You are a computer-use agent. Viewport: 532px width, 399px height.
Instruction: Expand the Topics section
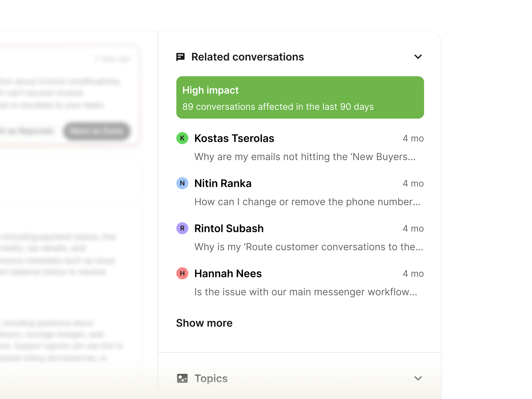point(418,378)
